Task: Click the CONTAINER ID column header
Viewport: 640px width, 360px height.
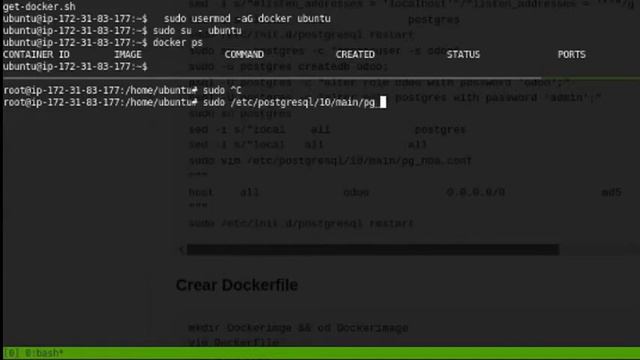Action: (x=36, y=54)
